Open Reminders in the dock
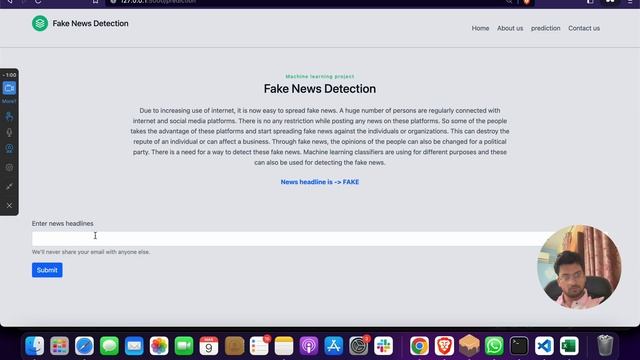 (x=259, y=346)
